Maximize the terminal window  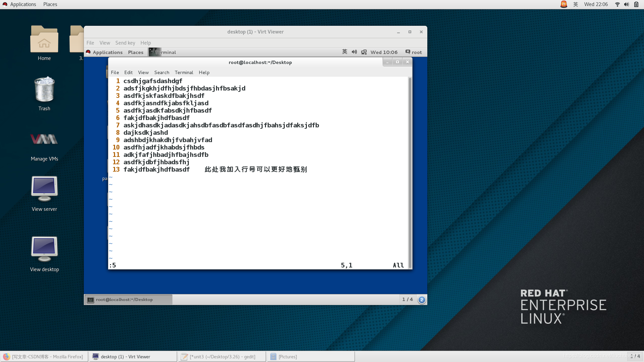(397, 62)
